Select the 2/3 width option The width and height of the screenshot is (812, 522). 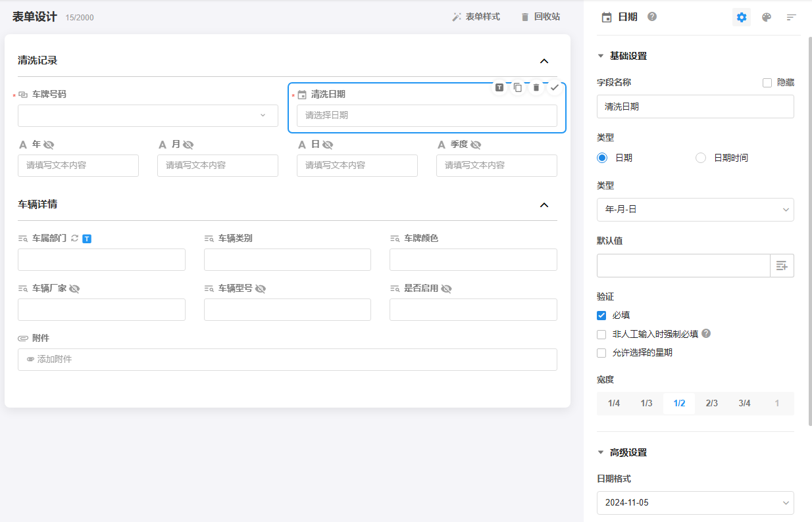point(711,403)
